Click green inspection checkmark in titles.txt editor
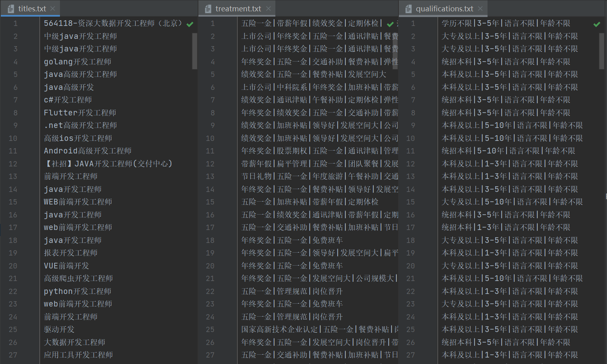 pos(190,24)
